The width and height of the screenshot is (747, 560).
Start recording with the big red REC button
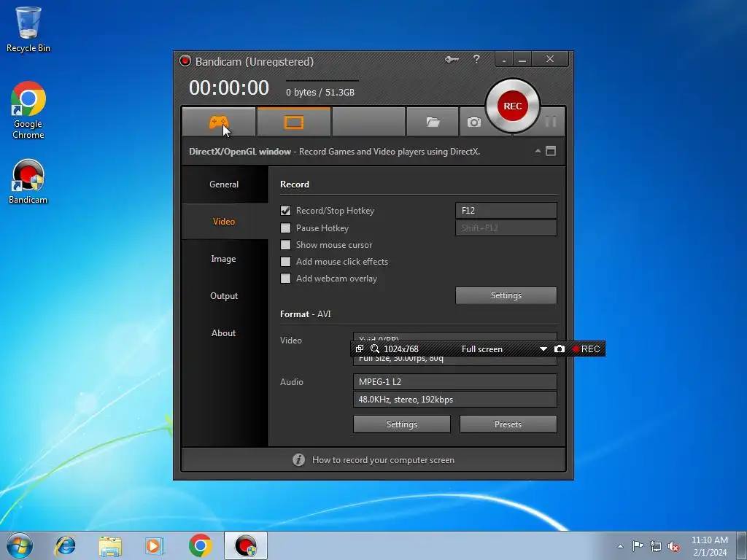pos(513,106)
